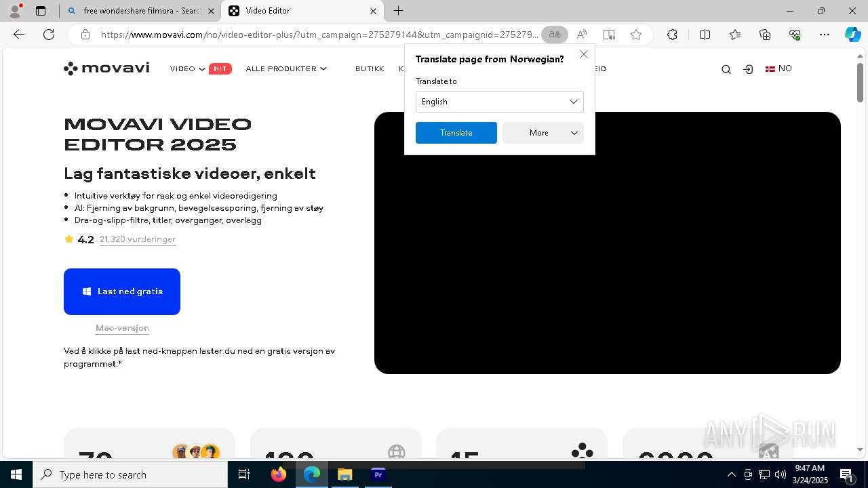Open the tab actions menu icon
The image size is (868, 488).
click(41, 11)
